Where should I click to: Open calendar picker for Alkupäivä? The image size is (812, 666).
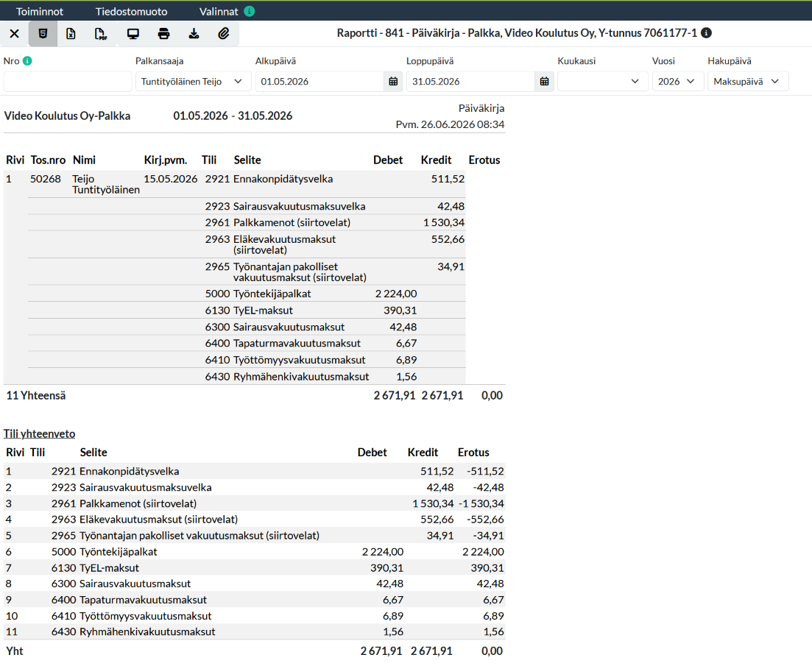pyautogui.click(x=393, y=81)
